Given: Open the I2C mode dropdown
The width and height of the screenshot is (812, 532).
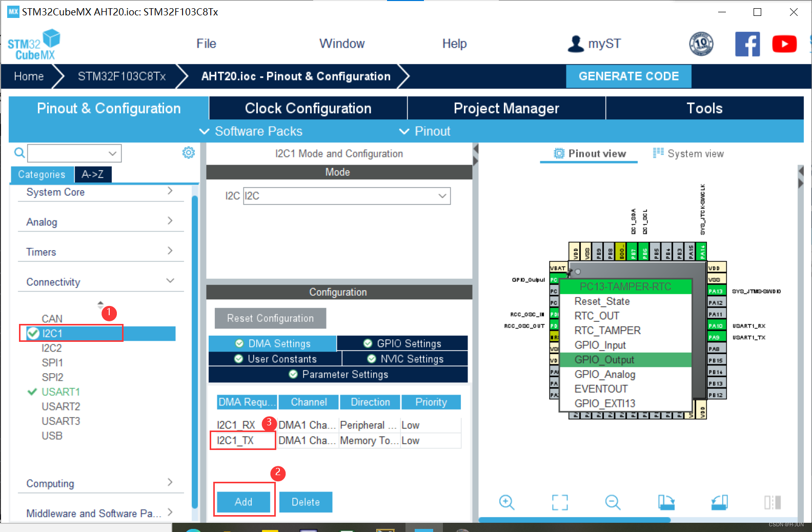Looking at the screenshot, I should [347, 196].
